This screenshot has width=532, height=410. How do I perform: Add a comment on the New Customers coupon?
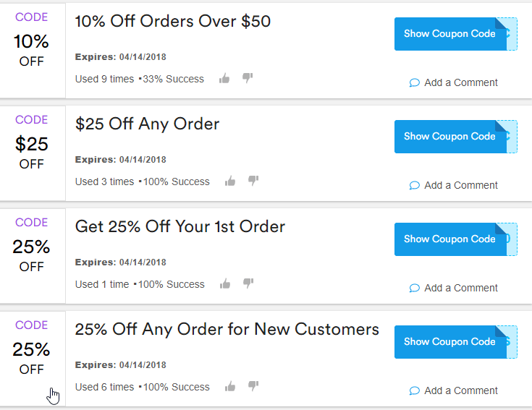point(453,390)
